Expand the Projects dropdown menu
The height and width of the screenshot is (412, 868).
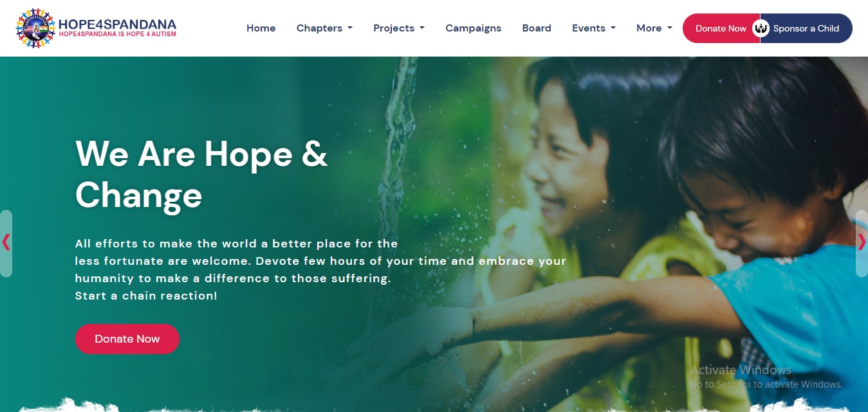pos(399,28)
